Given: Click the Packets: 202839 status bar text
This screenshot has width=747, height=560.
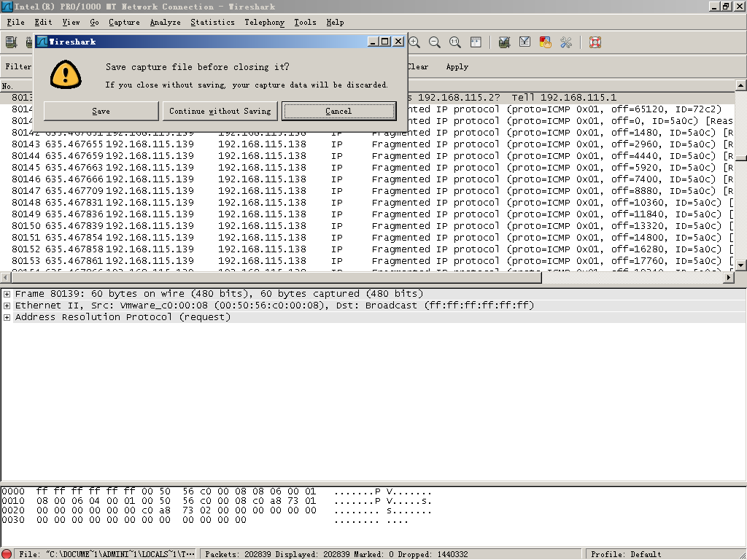Looking at the screenshot, I should click(238, 554).
